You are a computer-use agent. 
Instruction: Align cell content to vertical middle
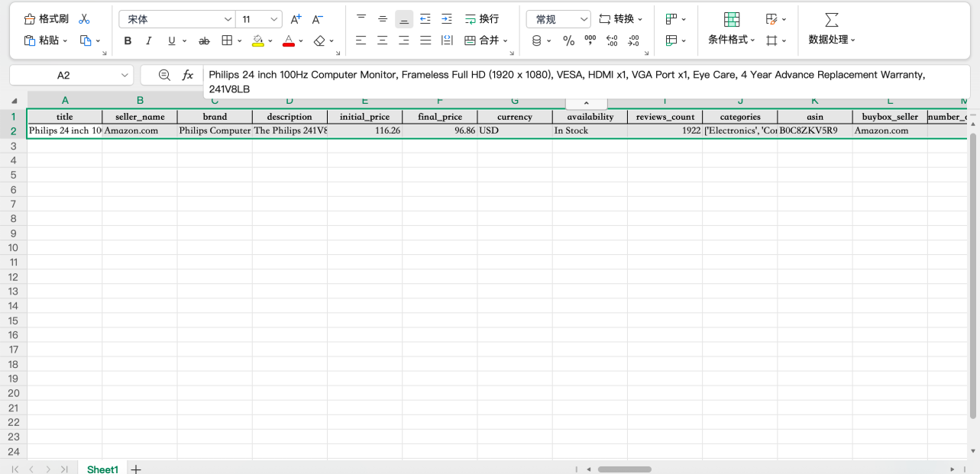click(383, 19)
